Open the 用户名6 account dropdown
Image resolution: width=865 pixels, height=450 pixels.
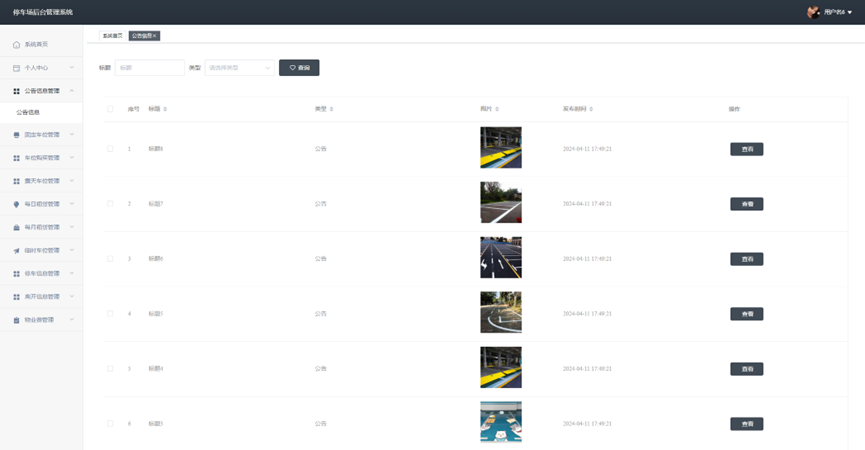(838, 12)
